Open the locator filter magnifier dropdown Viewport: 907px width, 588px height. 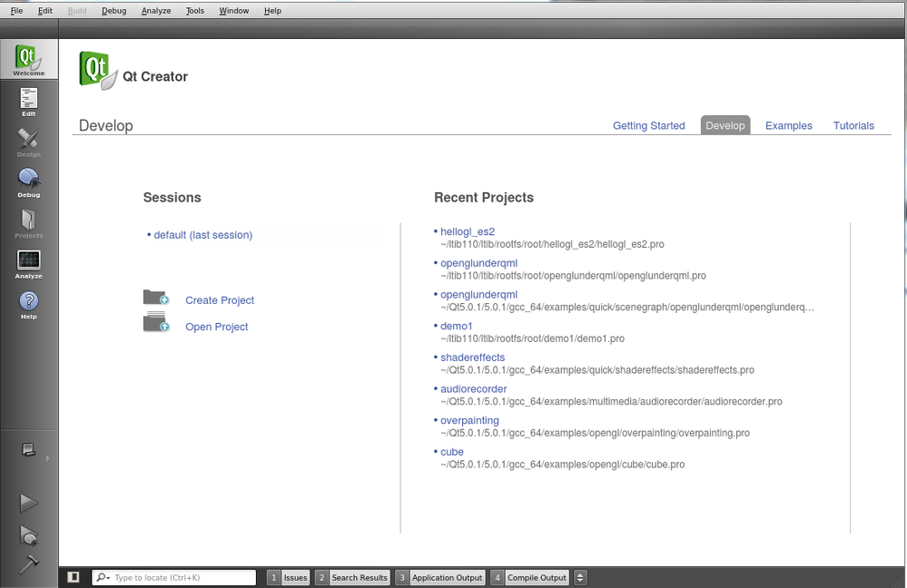tap(104, 577)
